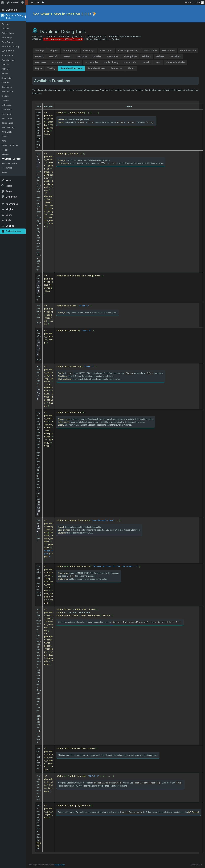
Task: Select the HTACCESS tab
Action: click(168, 51)
